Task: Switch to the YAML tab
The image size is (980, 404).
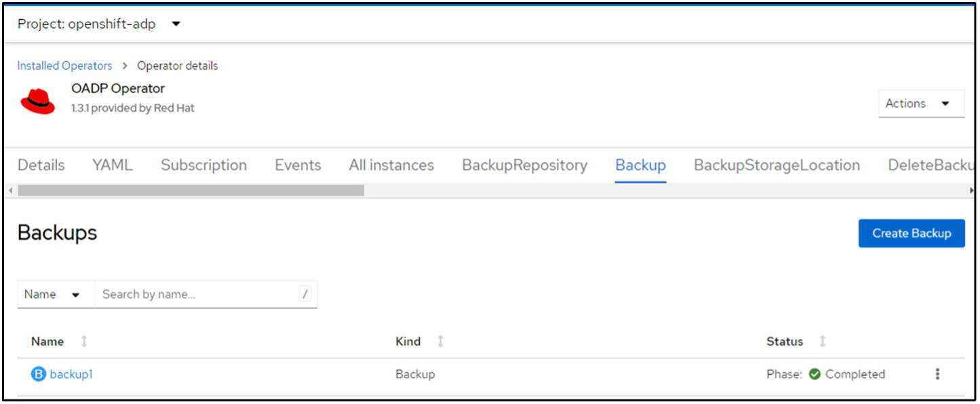Action: (113, 165)
